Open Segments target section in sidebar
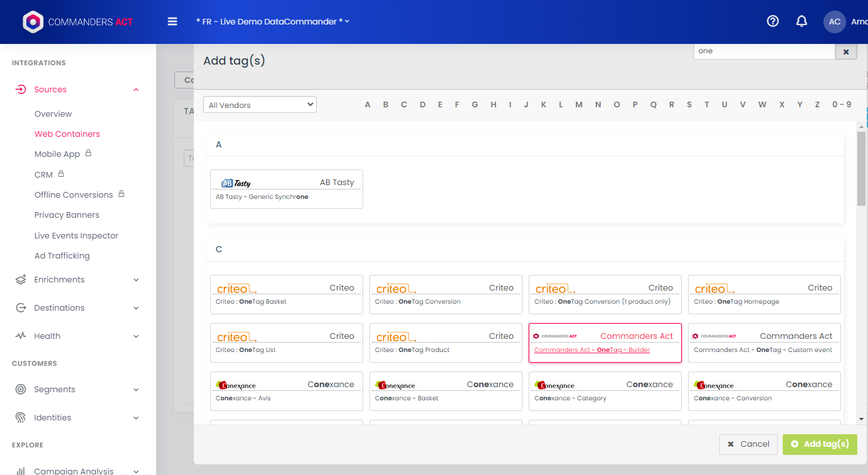 (55, 390)
